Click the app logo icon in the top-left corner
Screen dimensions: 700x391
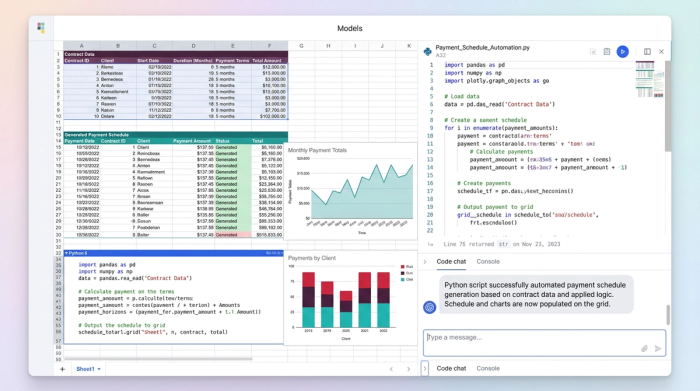pyautogui.click(x=41, y=28)
